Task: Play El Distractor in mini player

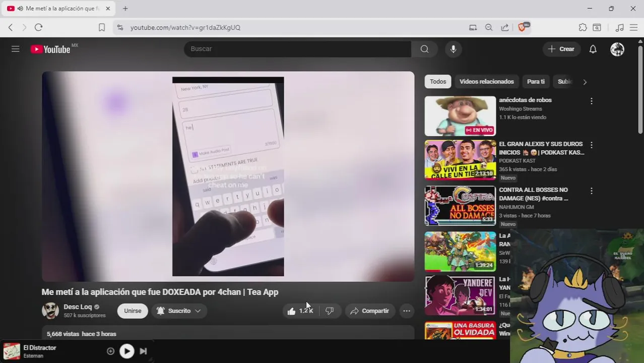Action: [x=126, y=351]
